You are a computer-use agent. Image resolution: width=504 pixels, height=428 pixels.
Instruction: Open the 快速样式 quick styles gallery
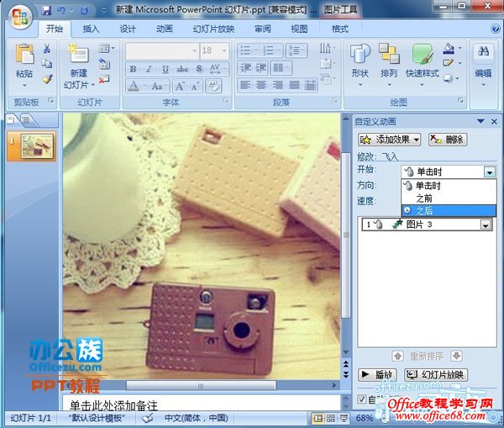click(422, 65)
